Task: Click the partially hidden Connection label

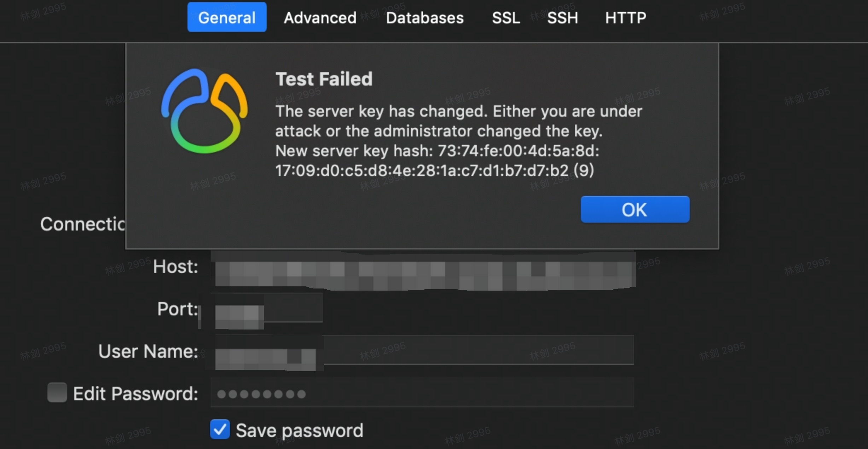Action: tap(83, 224)
